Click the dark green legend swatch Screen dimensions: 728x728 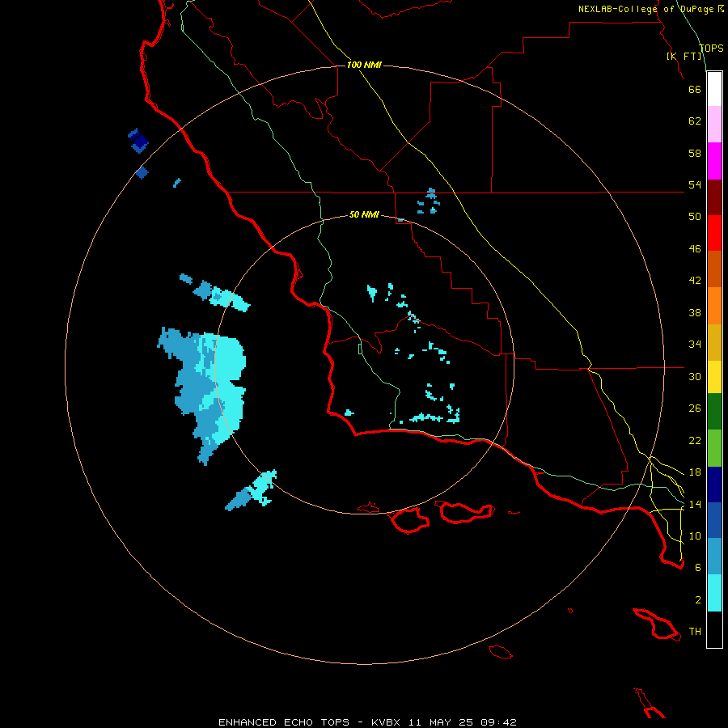point(714,412)
